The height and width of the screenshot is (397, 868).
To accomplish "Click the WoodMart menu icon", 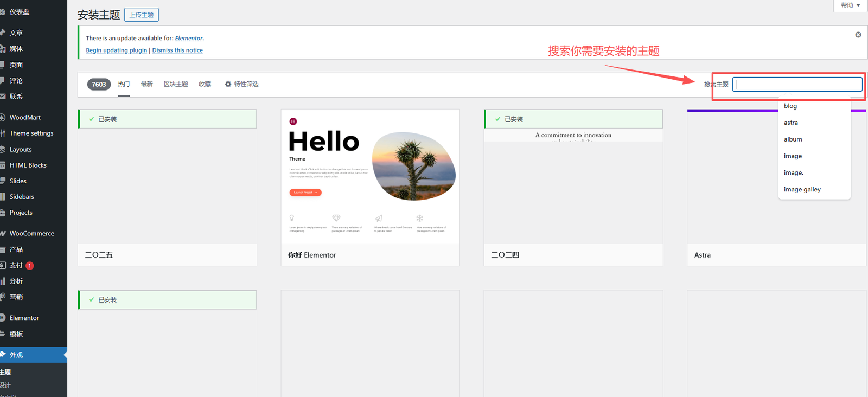I will tap(3, 118).
